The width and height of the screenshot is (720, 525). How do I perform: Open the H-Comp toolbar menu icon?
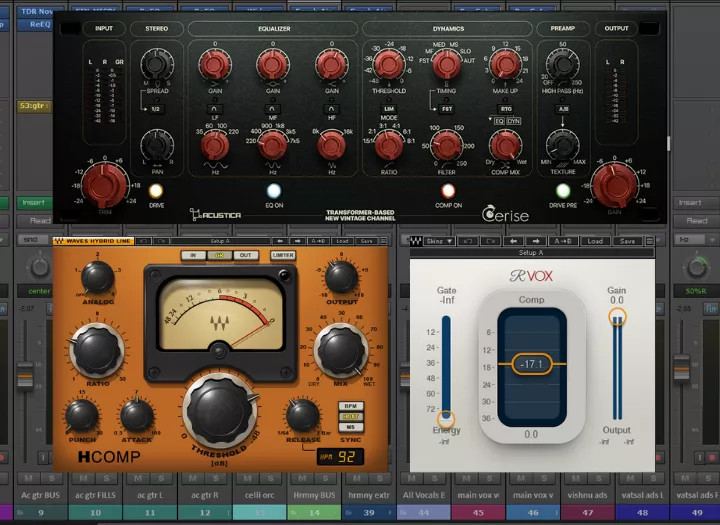click(383, 241)
